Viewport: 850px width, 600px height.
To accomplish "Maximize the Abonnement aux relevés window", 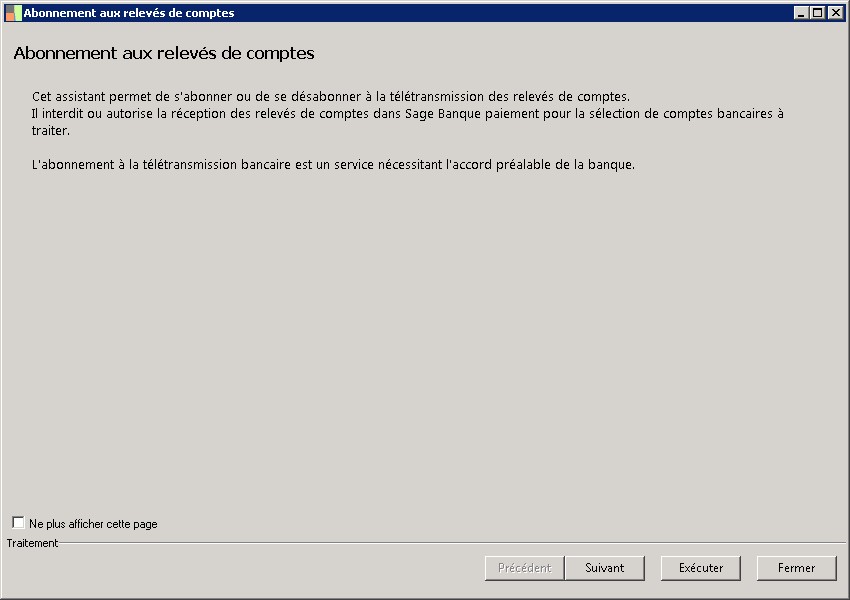I will pyautogui.click(x=818, y=13).
